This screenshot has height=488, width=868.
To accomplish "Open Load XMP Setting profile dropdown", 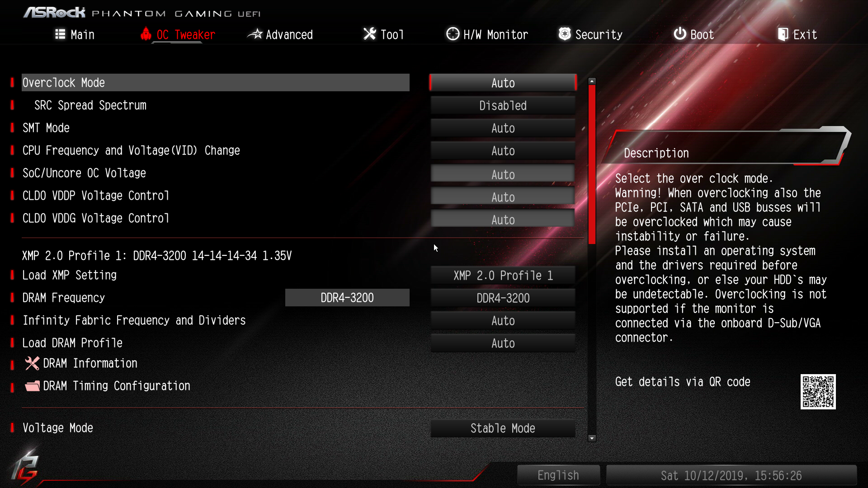I will (503, 276).
